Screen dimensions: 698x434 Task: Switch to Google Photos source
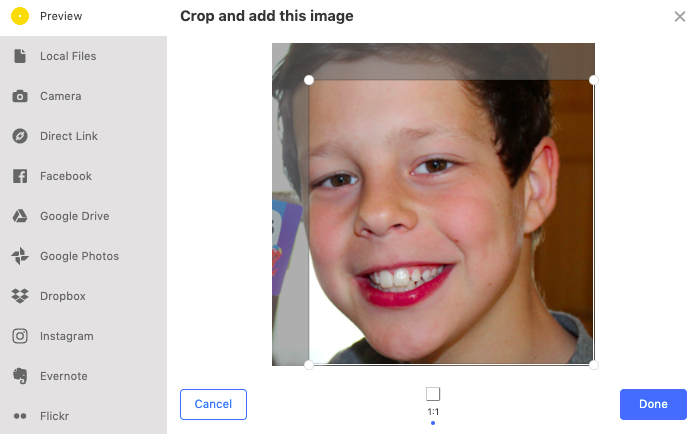click(80, 256)
